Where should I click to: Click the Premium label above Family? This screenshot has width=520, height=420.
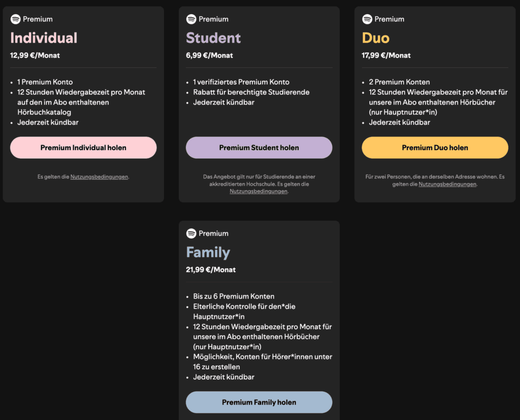click(213, 233)
